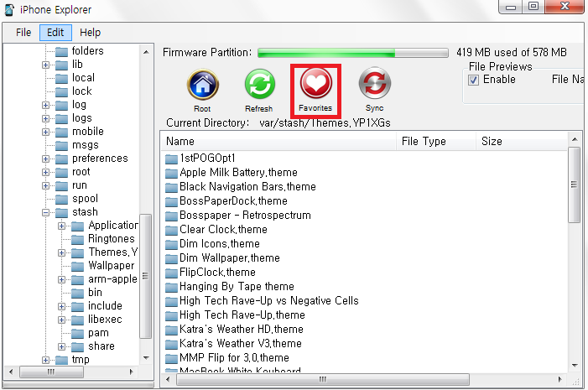Sort by the Name column header
Viewport: 588px width, 390px height.
point(278,142)
